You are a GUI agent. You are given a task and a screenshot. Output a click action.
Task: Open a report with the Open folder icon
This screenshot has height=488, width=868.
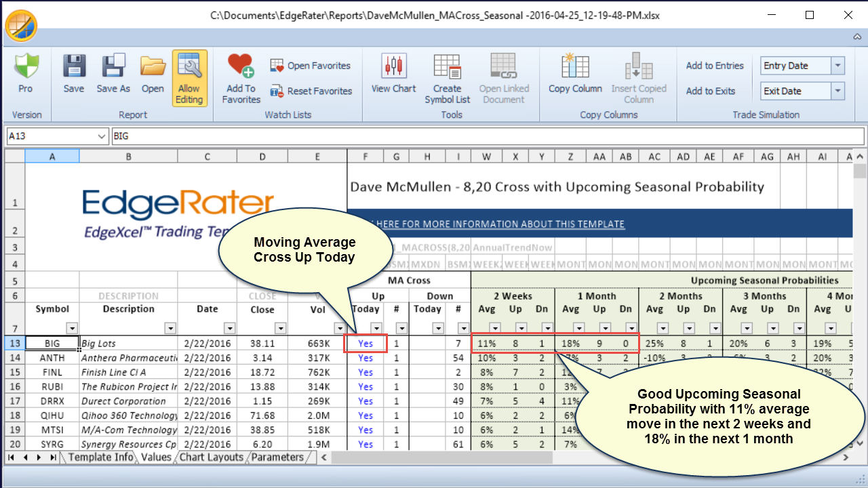point(153,67)
